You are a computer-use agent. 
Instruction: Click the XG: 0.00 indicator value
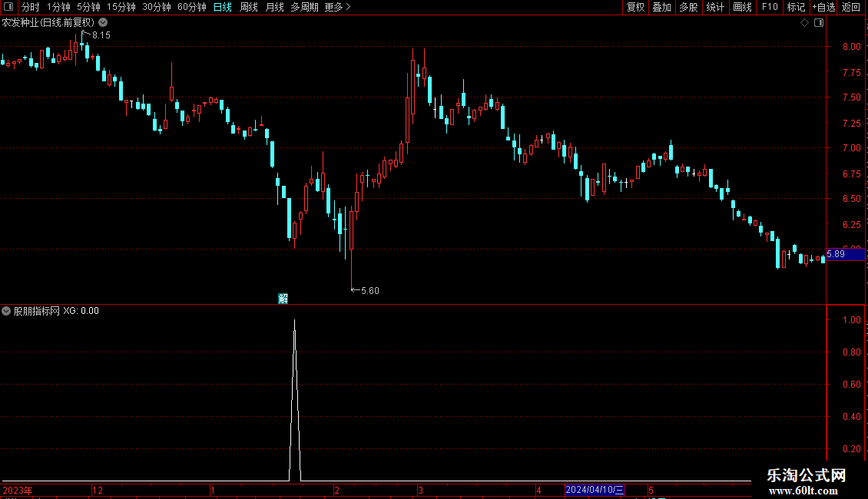tap(81, 311)
